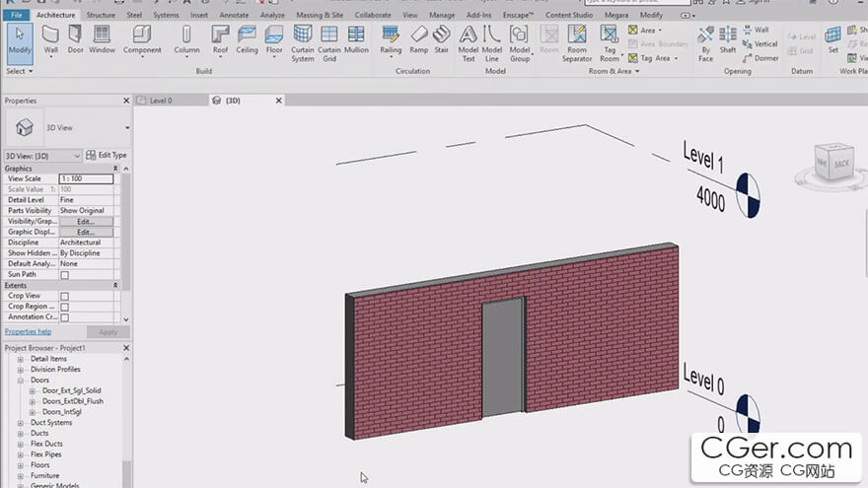
Task: Select the Shaft opening tool
Action: pyautogui.click(x=727, y=39)
